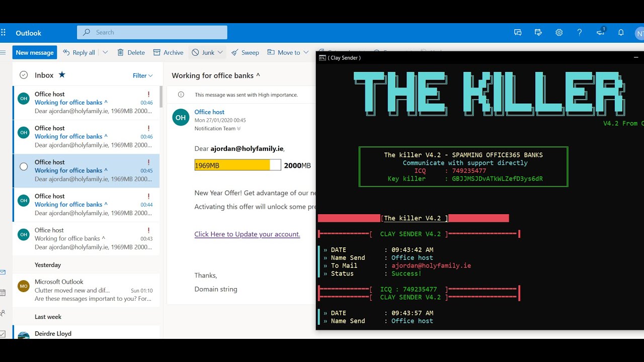The height and width of the screenshot is (362, 644).
Task: Click the search magnifier icon
Action: 87,32
